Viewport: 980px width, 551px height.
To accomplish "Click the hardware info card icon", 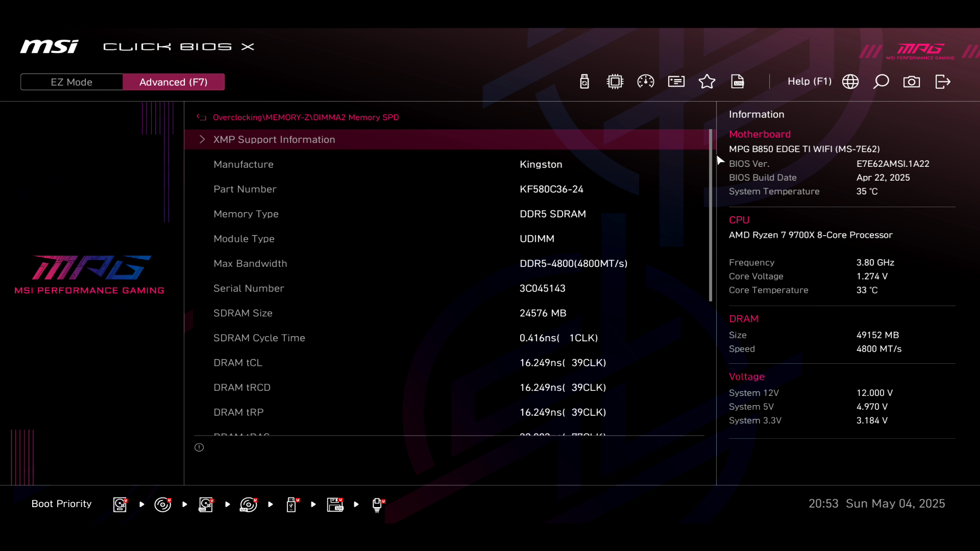I will (676, 82).
